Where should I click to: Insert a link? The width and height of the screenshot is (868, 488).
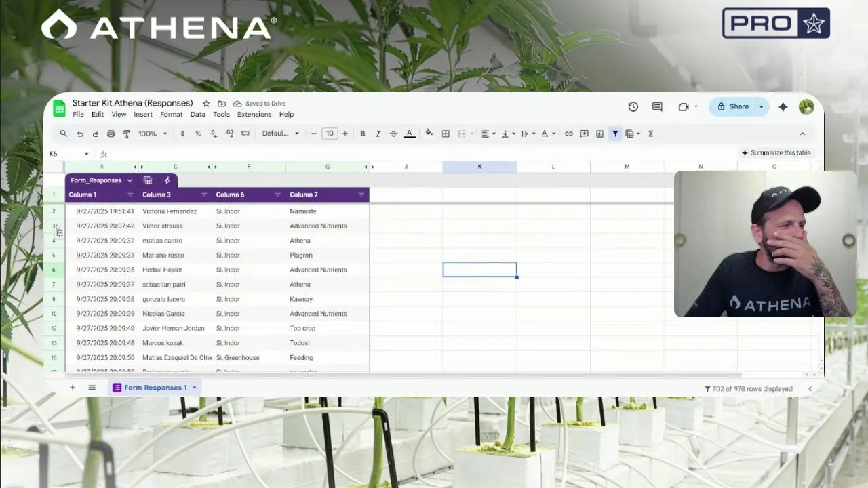pyautogui.click(x=568, y=134)
